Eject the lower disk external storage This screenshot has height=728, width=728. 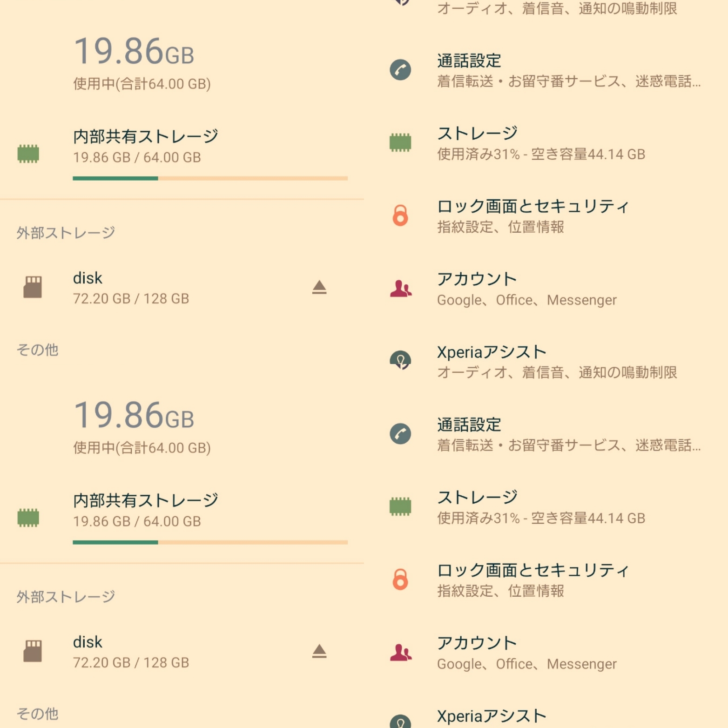click(319, 651)
